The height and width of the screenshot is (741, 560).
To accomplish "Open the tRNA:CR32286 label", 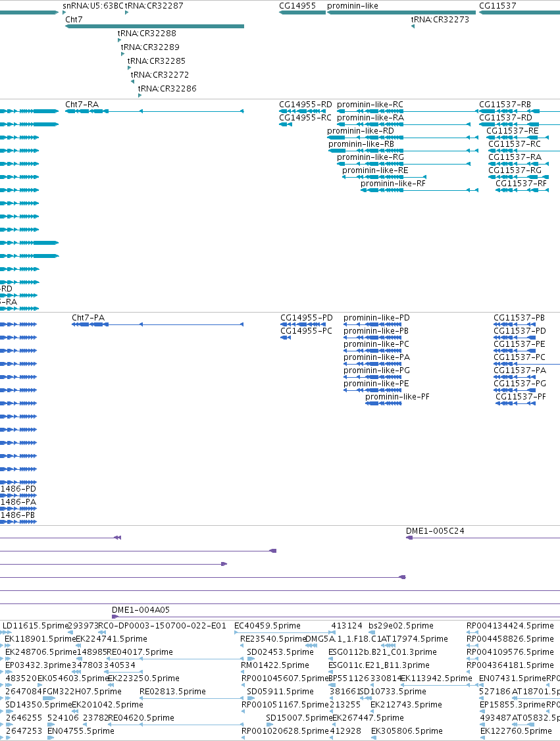I will (x=167, y=88).
